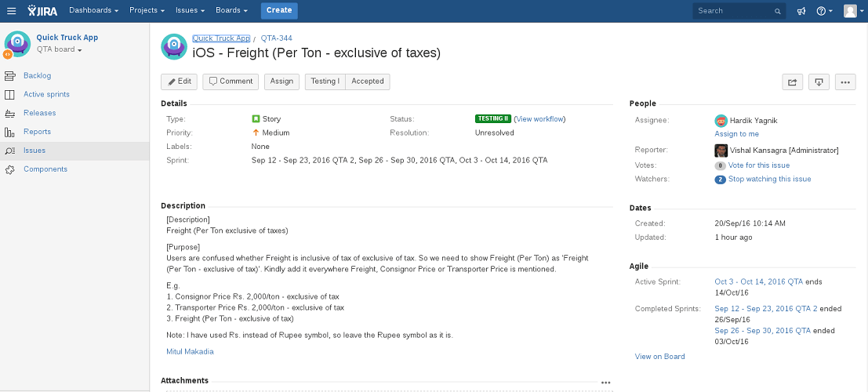
Task: Open the QTA-344 issue key link
Action: coord(276,38)
